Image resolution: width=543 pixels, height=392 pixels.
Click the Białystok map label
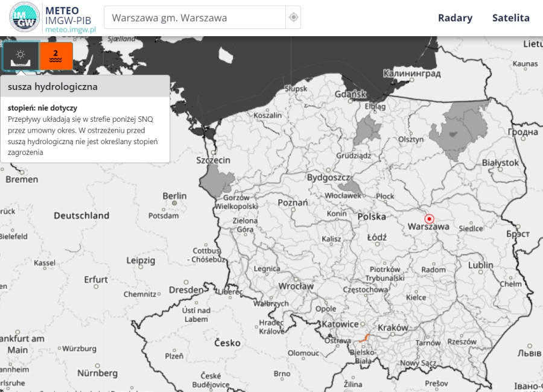tap(500, 163)
